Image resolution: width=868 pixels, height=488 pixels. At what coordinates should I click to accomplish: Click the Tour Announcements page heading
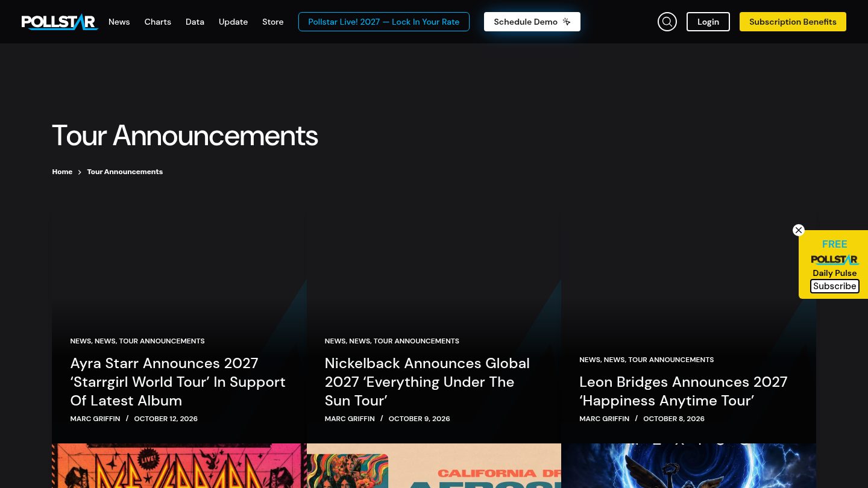tap(185, 136)
